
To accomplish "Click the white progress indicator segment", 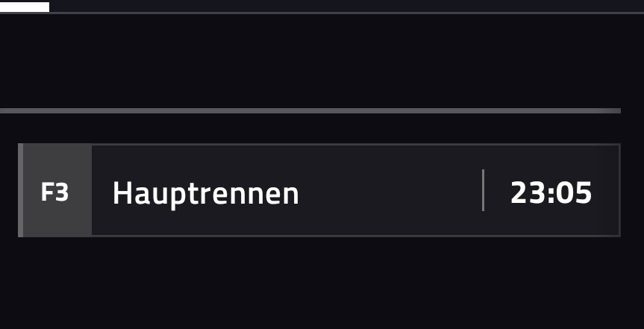I will [25, 7].
